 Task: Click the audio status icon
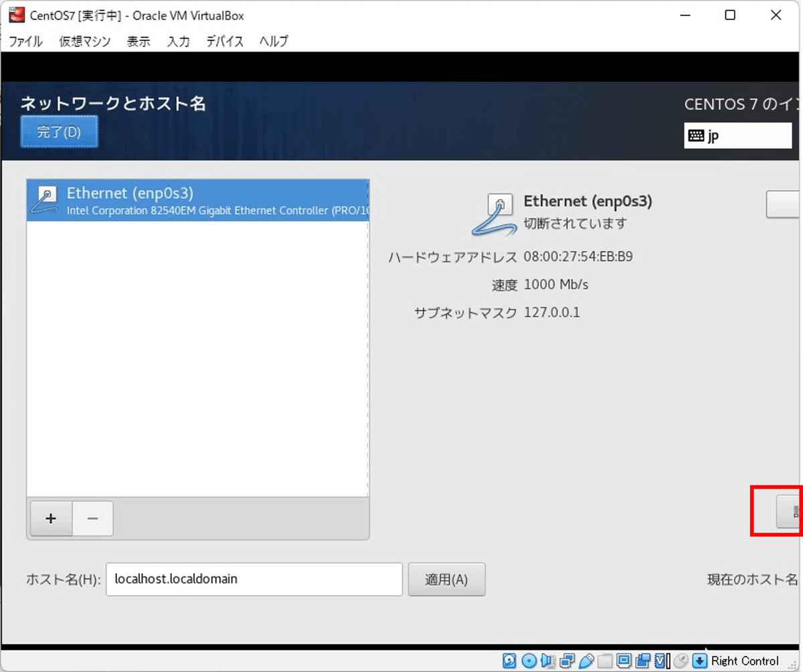click(x=548, y=661)
